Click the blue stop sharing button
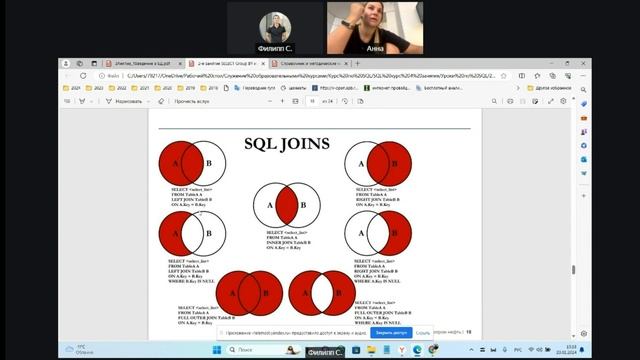This screenshot has height=360, width=640. click(391, 333)
